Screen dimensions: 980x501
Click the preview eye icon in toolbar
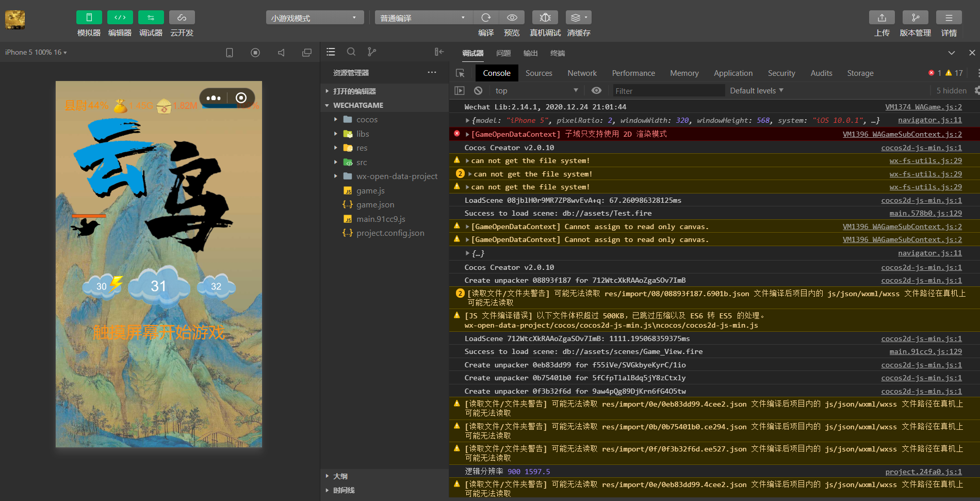[512, 18]
